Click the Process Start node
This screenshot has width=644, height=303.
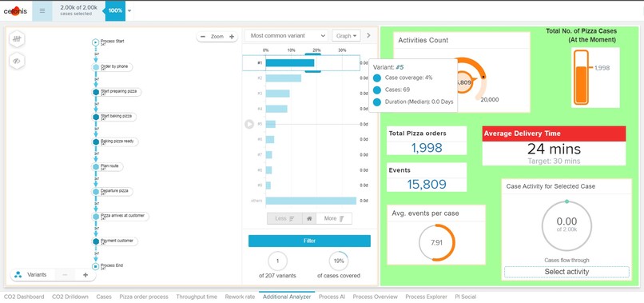(96, 42)
